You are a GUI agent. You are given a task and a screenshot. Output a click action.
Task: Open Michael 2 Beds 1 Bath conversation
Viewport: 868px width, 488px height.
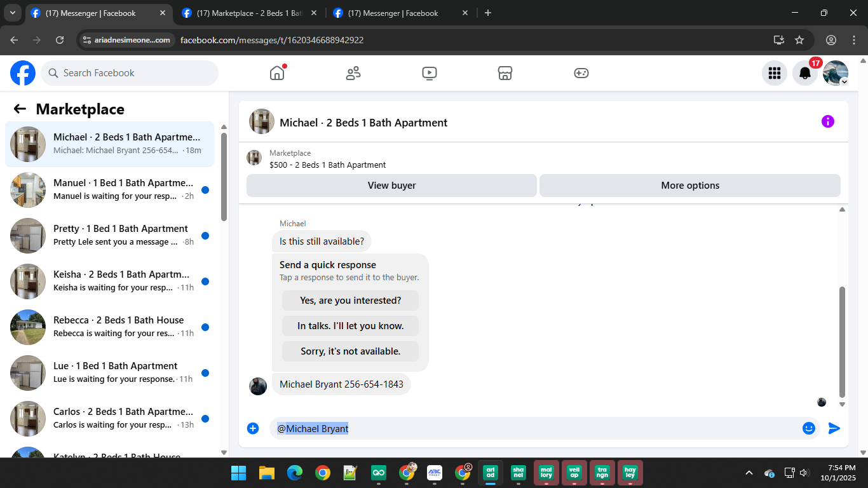click(109, 144)
